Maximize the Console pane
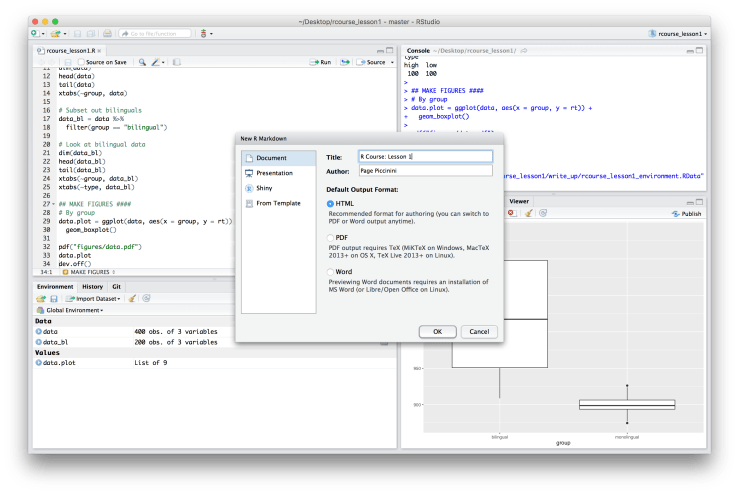 click(699, 50)
